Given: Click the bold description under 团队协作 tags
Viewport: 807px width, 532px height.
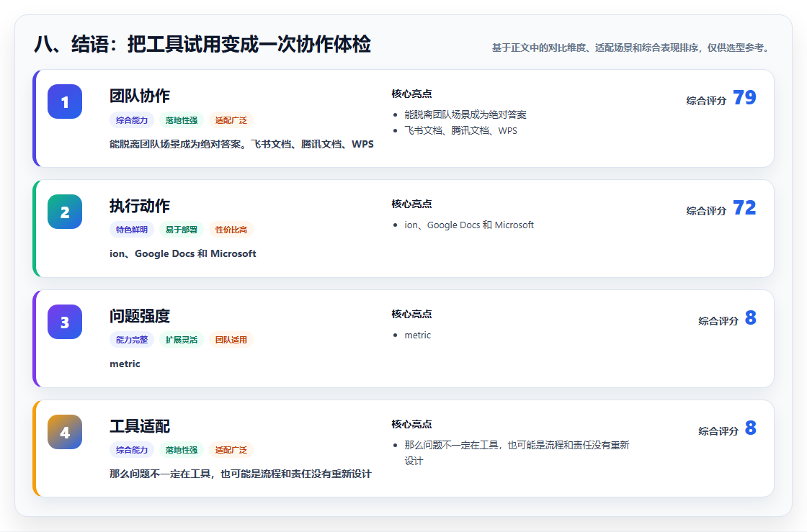Looking at the screenshot, I should pyautogui.click(x=241, y=145).
